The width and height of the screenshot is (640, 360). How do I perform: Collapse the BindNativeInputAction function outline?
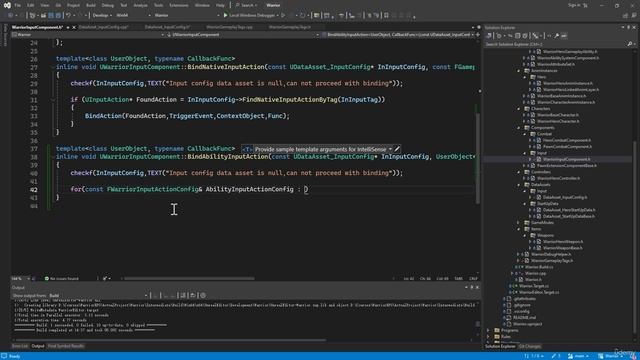53,67
